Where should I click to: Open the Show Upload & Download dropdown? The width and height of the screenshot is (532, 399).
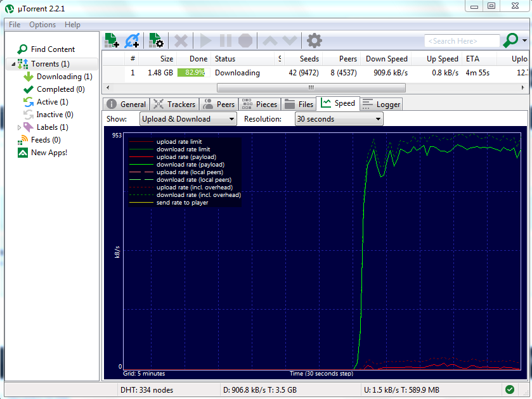(x=188, y=119)
